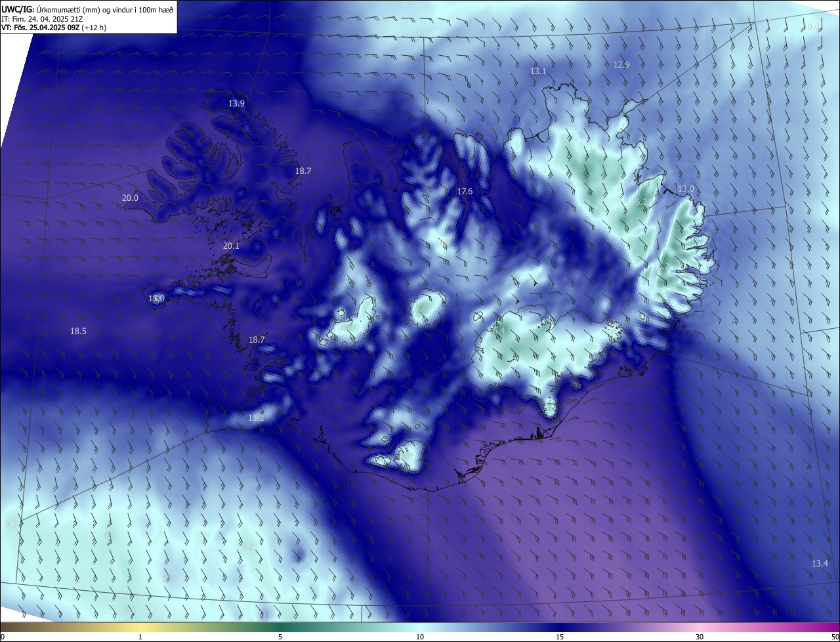840x642 pixels.
Task: Click the legend tick label 30
Action: click(x=700, y=637)
